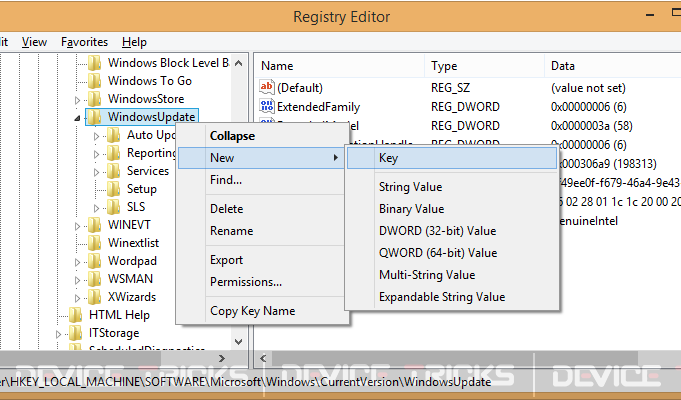681x400 pixels.
Task: Click the Name column header
Action: [340, 66]
